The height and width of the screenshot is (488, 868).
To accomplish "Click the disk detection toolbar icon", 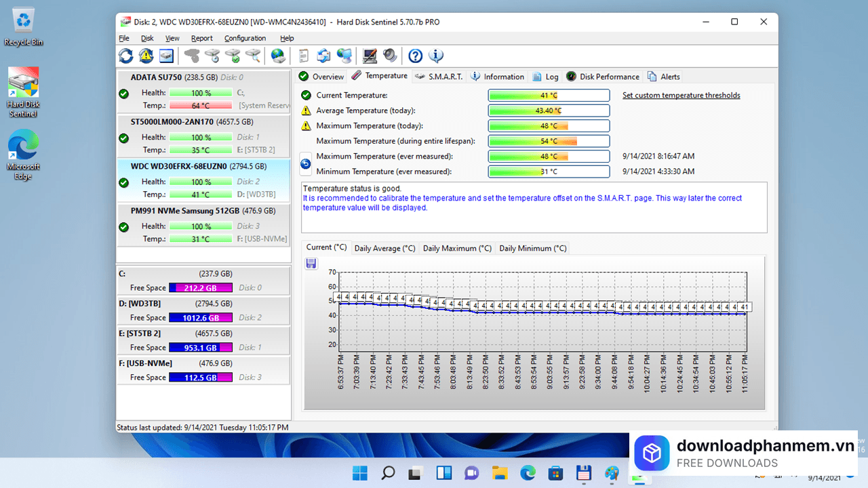I will [x=165, y=56].
